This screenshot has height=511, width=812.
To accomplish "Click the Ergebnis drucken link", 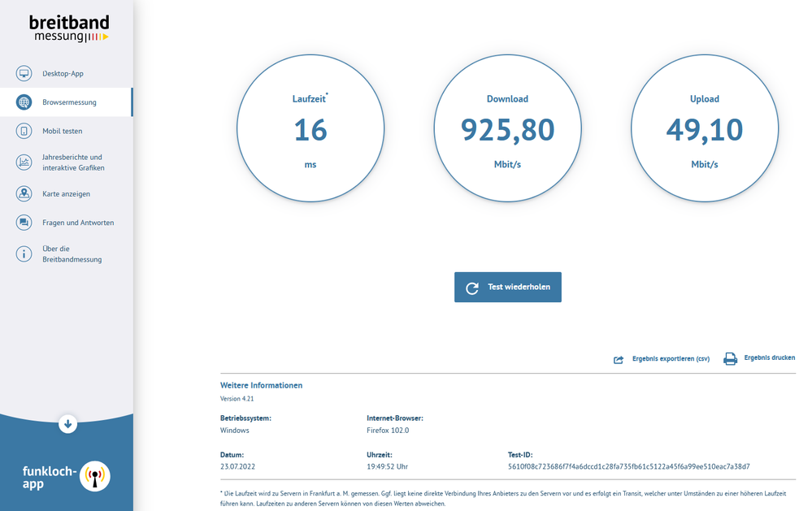I will click(770, 357).
